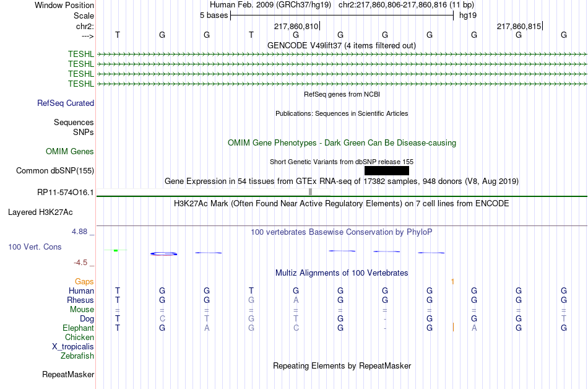Click the Chicken species label
This screenshot has width=588, height=389.
pyautogui.click(x=79, y=337)
